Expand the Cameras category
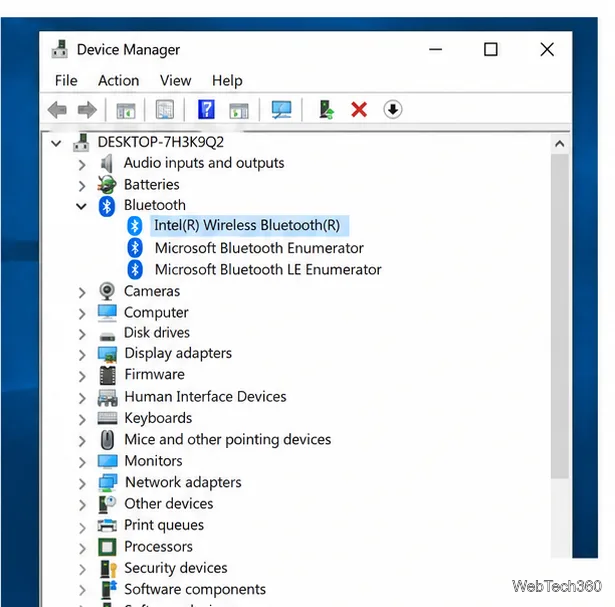 [82, 293]
